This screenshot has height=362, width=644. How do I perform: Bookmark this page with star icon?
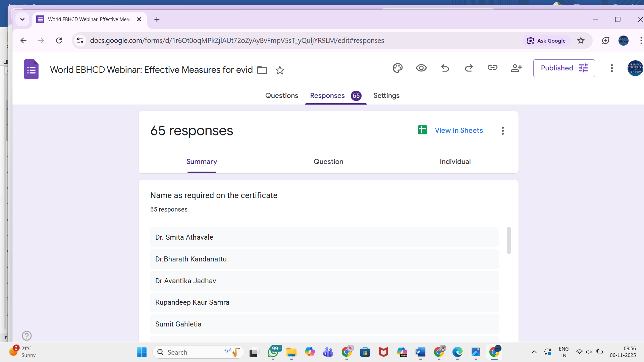[581, 41]
